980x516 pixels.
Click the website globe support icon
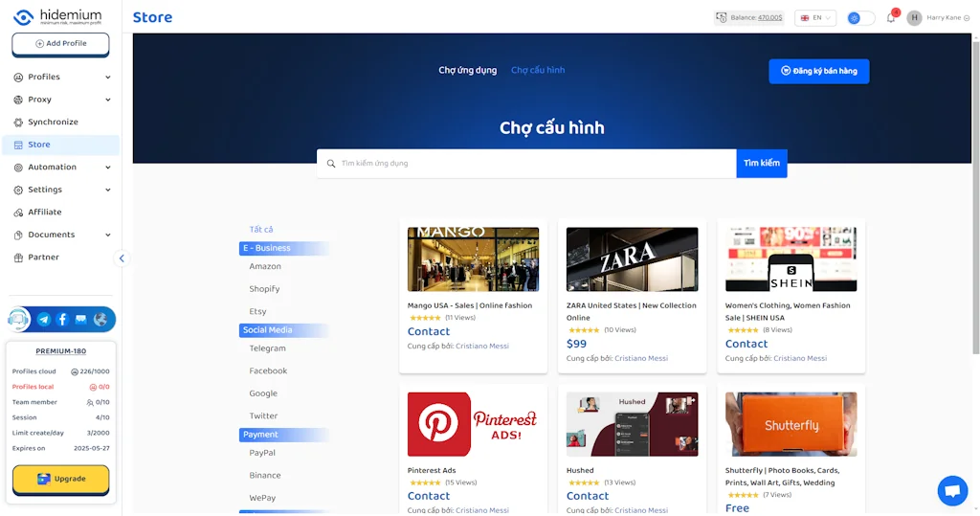100,319
